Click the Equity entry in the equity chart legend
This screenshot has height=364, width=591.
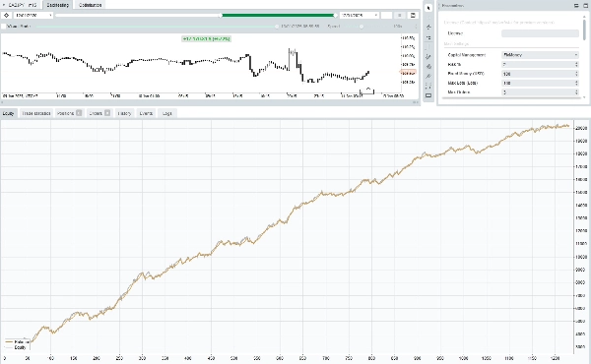pyautogui.click(x=16, y=347)
